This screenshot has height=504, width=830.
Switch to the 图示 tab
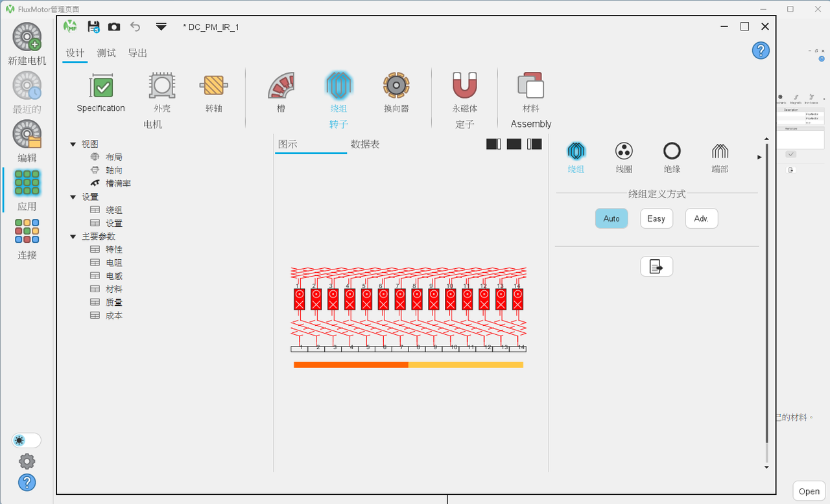click(288, 144)
